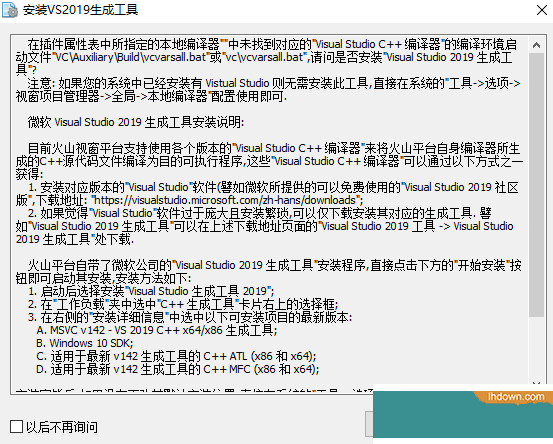Click the scrollbar up arrow

pos(536,45)
